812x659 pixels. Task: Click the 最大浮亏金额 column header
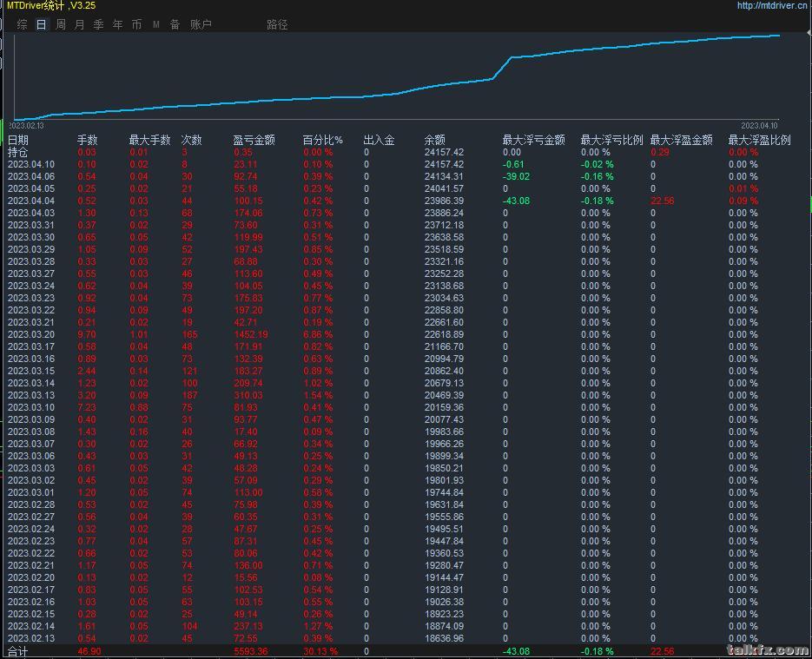click(533, 140)
